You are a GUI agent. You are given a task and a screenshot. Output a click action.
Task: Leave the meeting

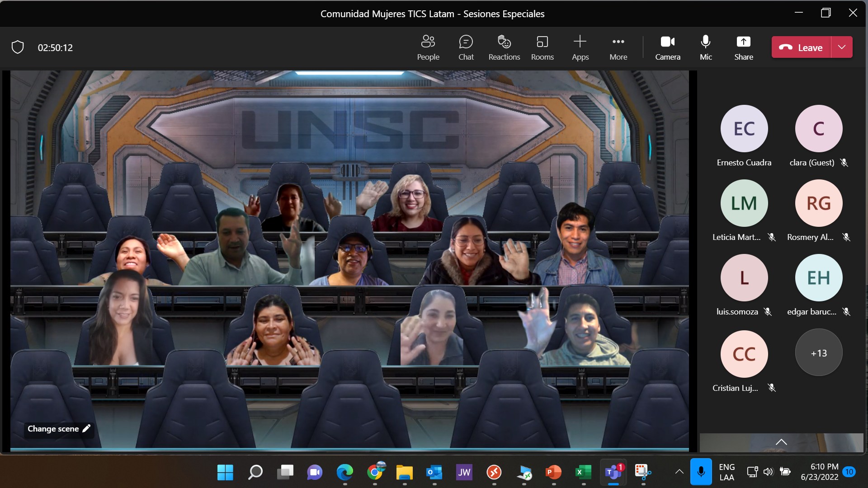point(801,47)
